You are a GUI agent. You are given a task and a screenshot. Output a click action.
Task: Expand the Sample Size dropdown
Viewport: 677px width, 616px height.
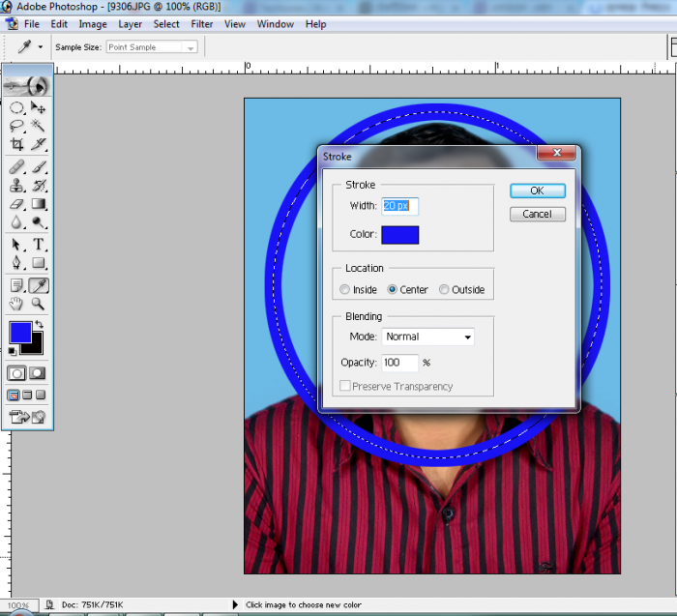pos(152,46)
